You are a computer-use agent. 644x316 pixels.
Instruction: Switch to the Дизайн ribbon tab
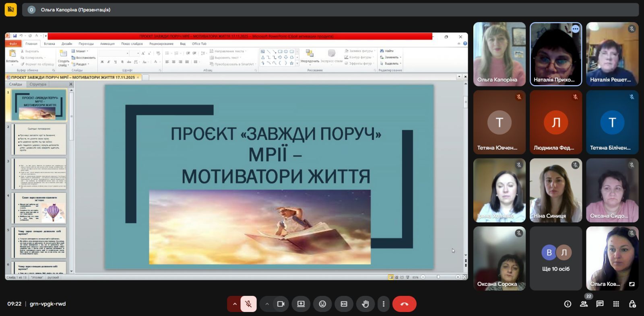click(x=67, y=44)
